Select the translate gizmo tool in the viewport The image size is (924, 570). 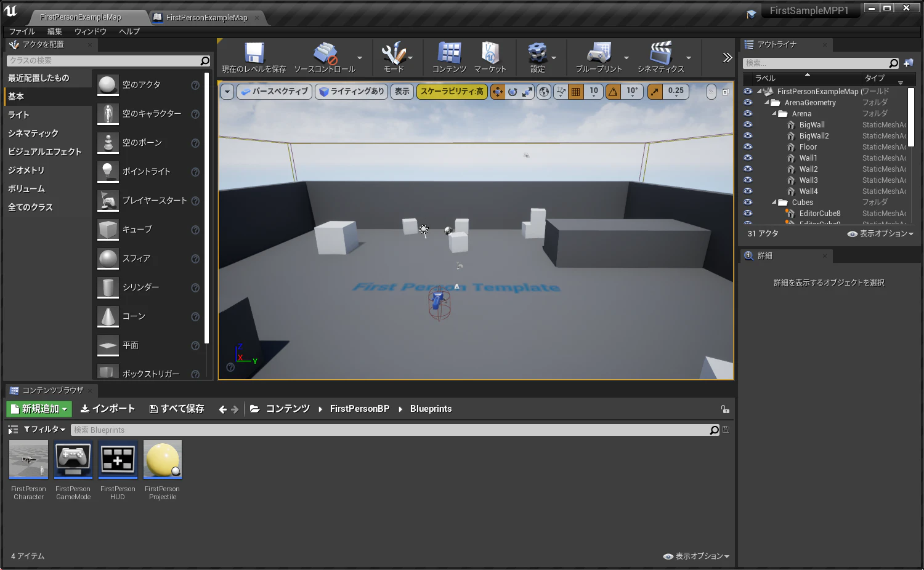tap(498, 92)
